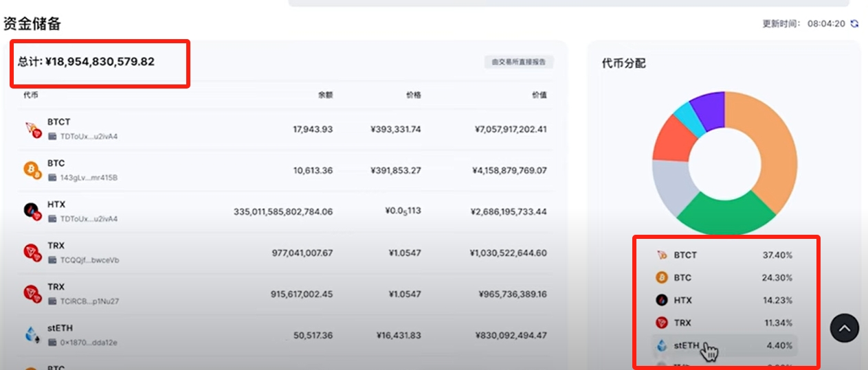Click the HTX token icon in the table
868x370 pixels.
pos(33,211)
